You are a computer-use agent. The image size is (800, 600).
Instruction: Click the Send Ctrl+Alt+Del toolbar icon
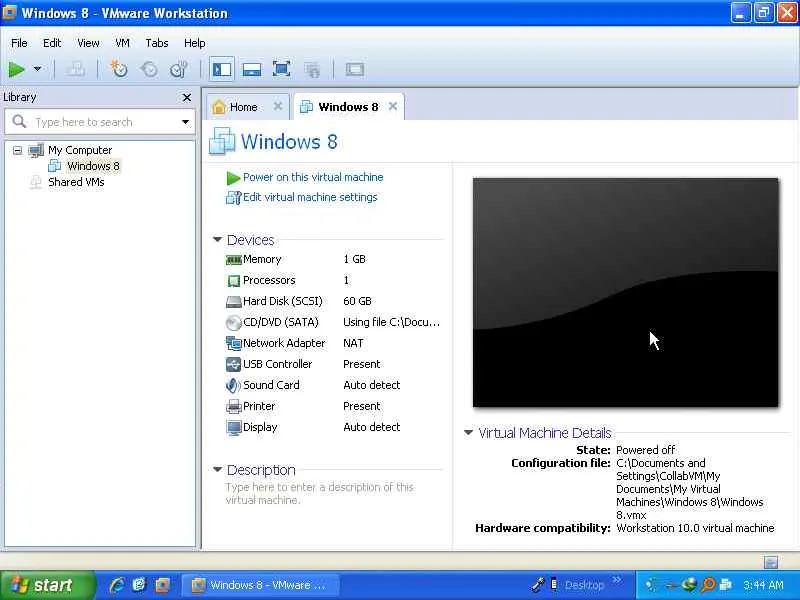click(76, 69)
